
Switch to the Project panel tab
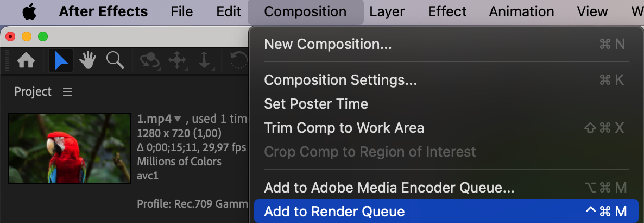coord(33,92)
